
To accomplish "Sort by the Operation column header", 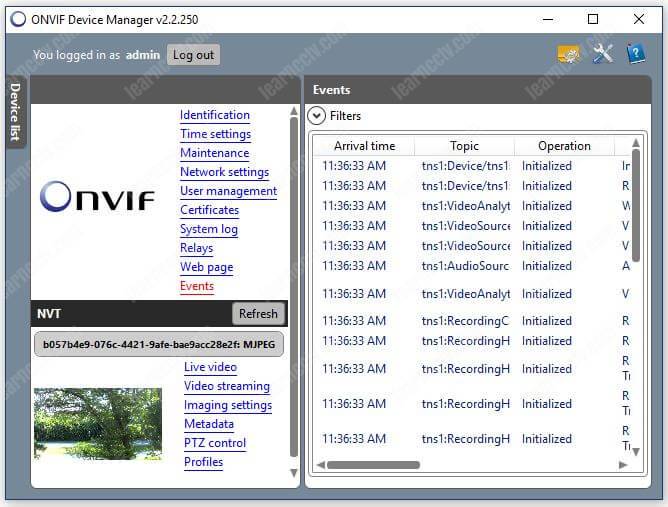I will [564, 146].
